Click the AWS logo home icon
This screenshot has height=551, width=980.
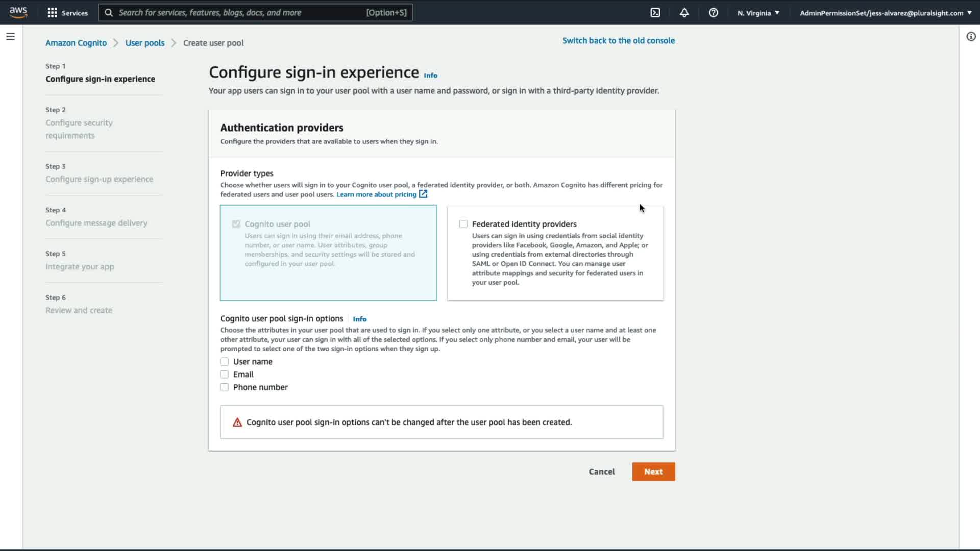point(18,12)
